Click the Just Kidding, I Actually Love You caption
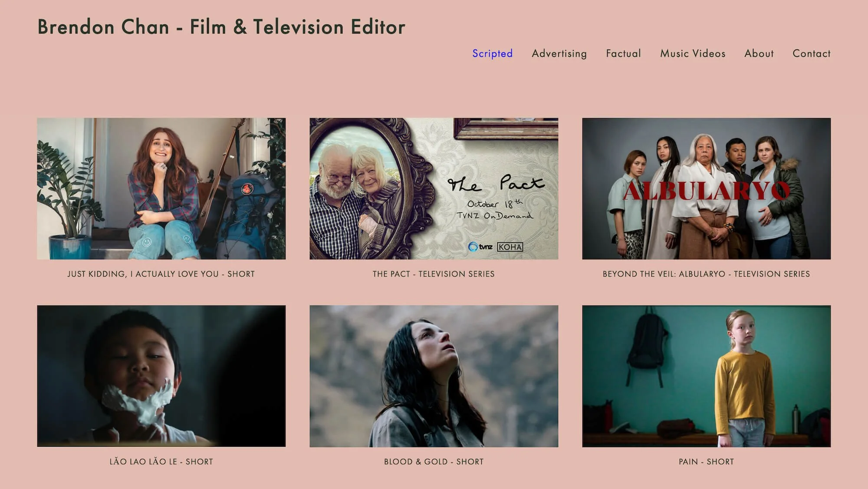This screenshot has height=489, width=868. click(x=161, y=274)
